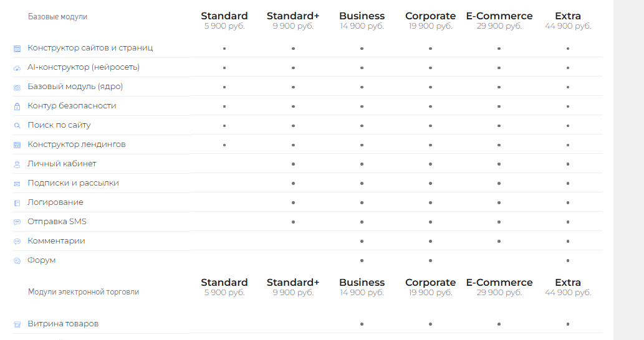Click the Форум icon

17,260
